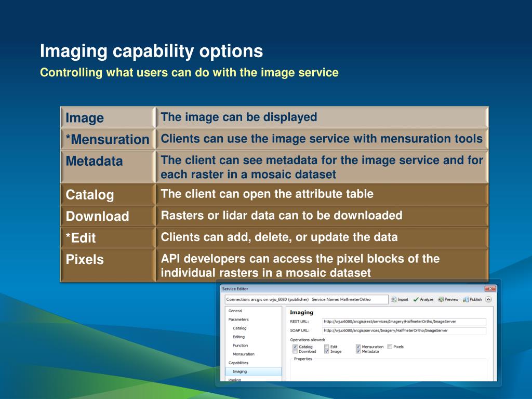Select the highlighted Imaging sidebar item
This screenshot has height=399, width=532.
pos(254,371)
